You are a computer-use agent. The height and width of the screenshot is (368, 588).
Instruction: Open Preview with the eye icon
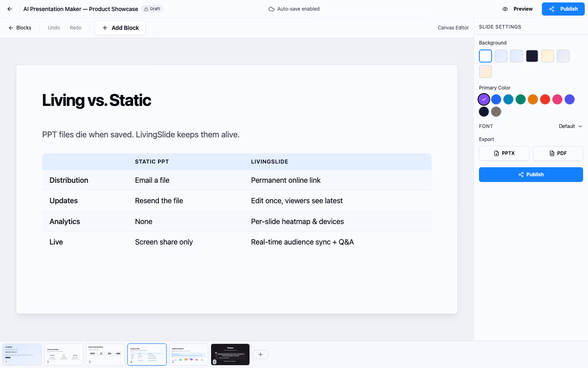517,9
